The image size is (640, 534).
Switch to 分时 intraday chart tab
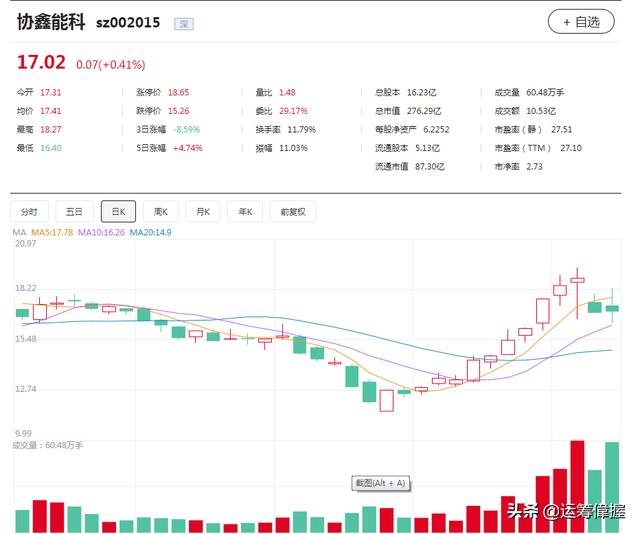click(29, 211)
